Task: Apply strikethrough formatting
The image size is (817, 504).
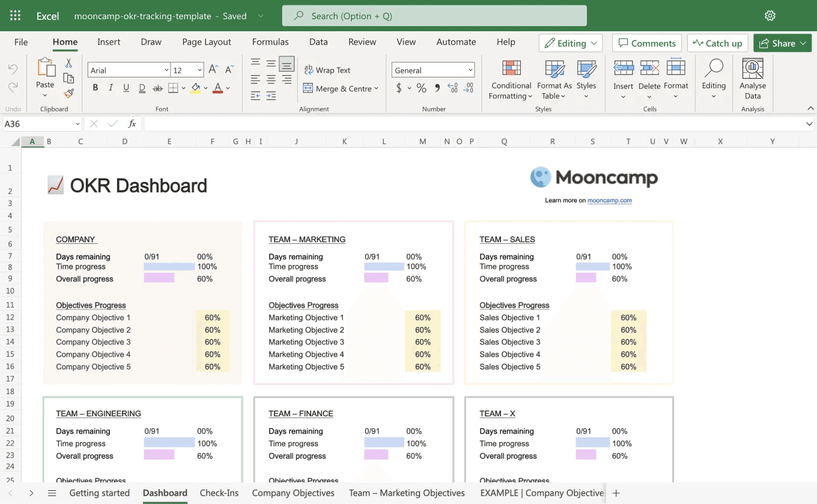Action: click(x=157, y=87)
